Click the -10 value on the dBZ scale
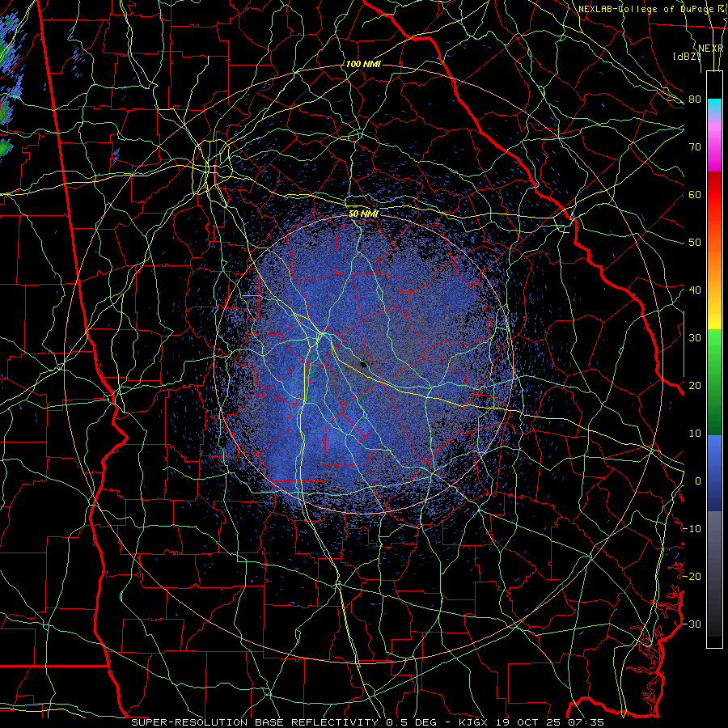Screen dimensions: 728x728 click(x=692, y=529)
